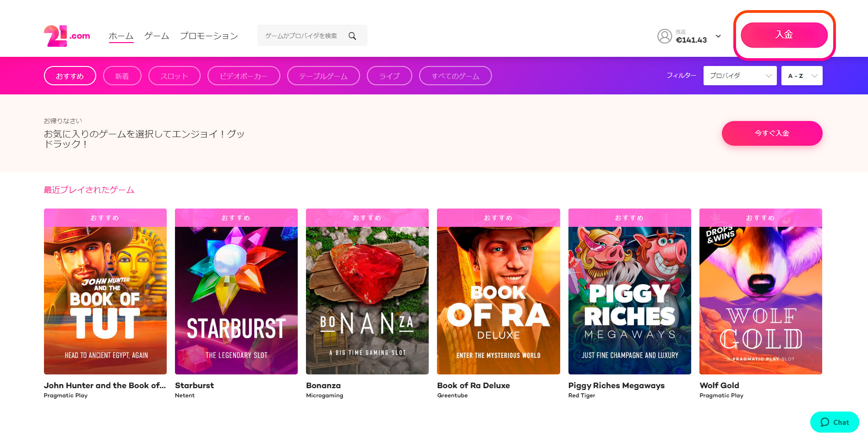This screenshot has width=868, height=434.
Task: Select the 新着 category tab
Action: (x=122, y=76)
